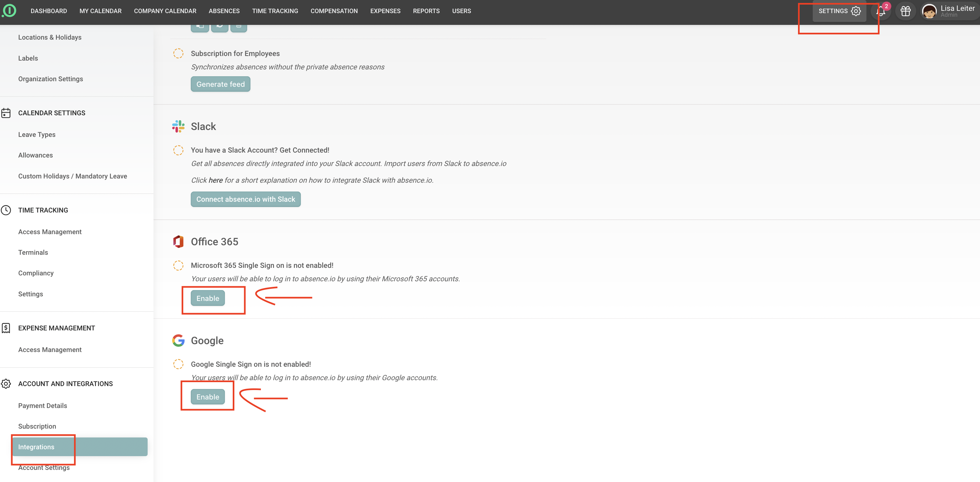This screenshot has width=980, height=482.
Task: Click Lisa Leiter's avatar picture
Action: coord(929,11)
